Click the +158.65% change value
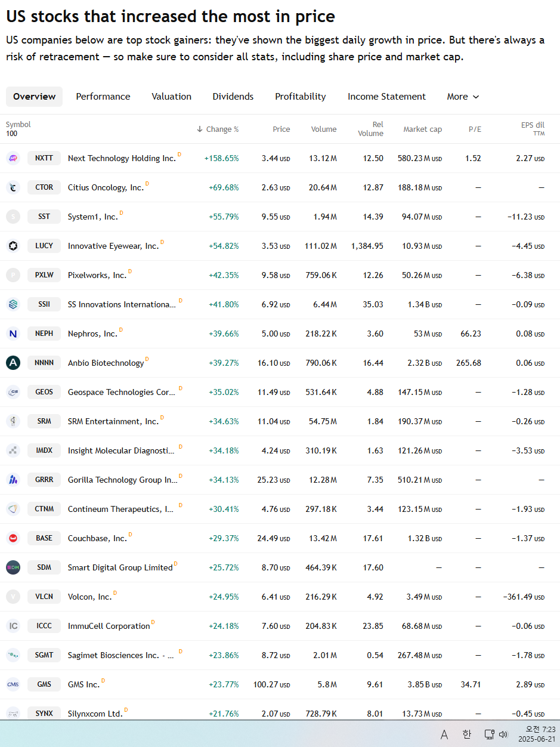The height and width of the screenshot is (747, 560). click(x=221, y=158)
